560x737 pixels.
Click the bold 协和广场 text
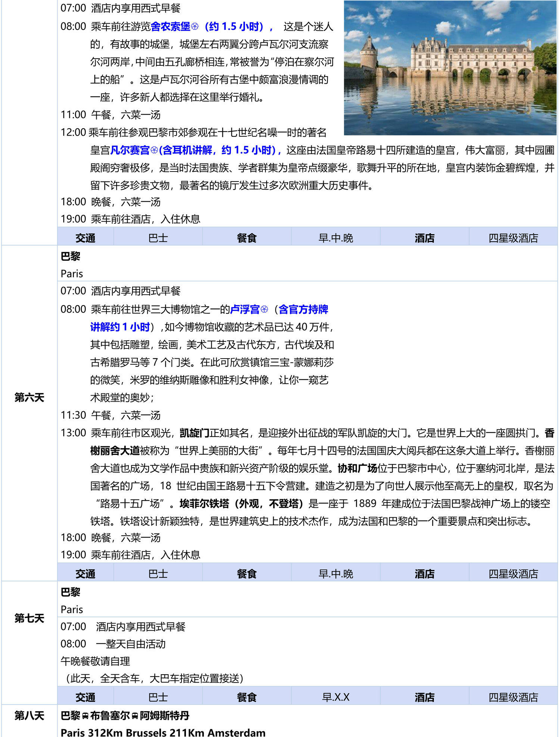pos(357,468)
